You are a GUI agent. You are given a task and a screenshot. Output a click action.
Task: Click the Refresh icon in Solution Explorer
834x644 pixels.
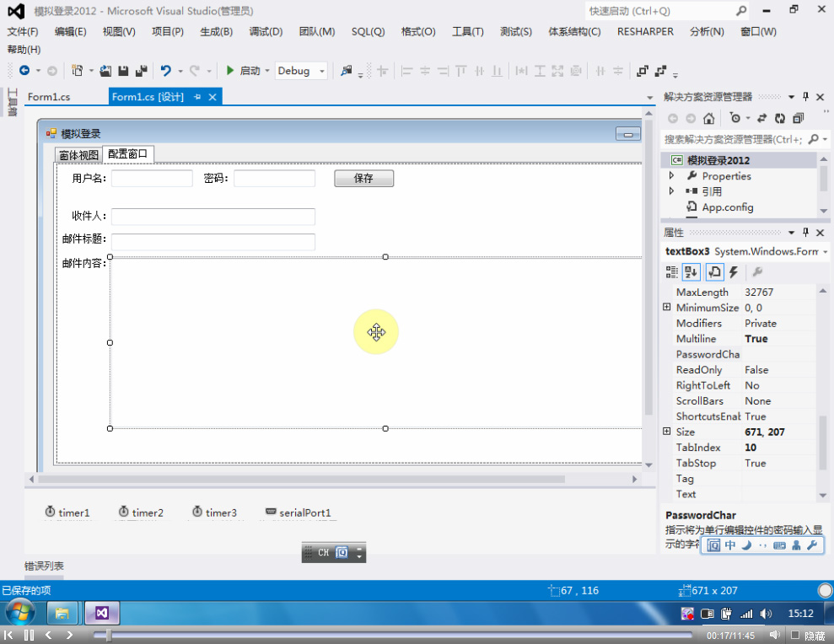pyautogui.click(x=780, y=119)
